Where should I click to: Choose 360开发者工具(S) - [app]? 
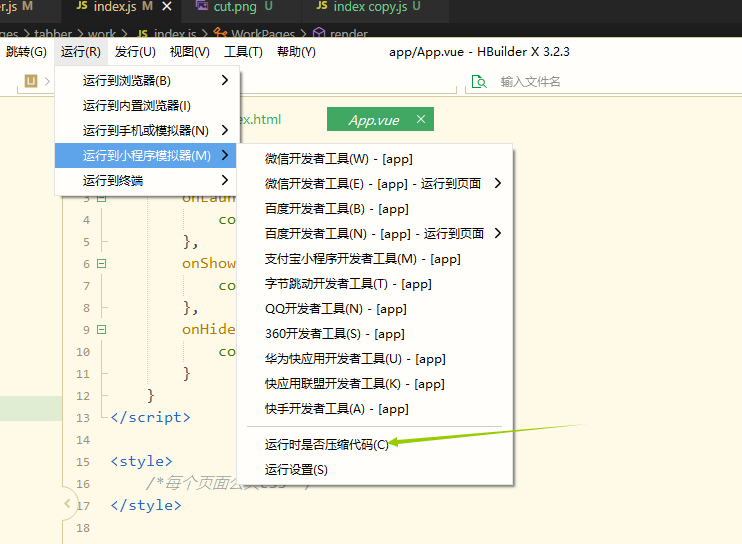(x=374, y=334)
